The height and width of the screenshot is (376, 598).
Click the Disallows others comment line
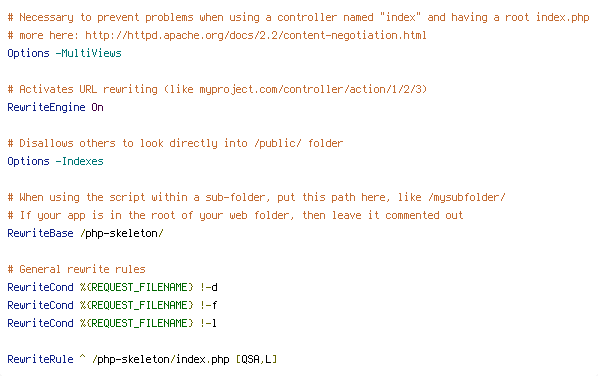pyautogui.click(x=175, y=143)
